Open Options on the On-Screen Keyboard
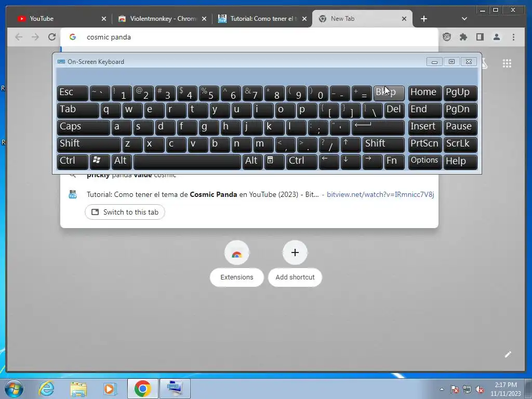This screenshot has width=532, height=399. point(425,162)
